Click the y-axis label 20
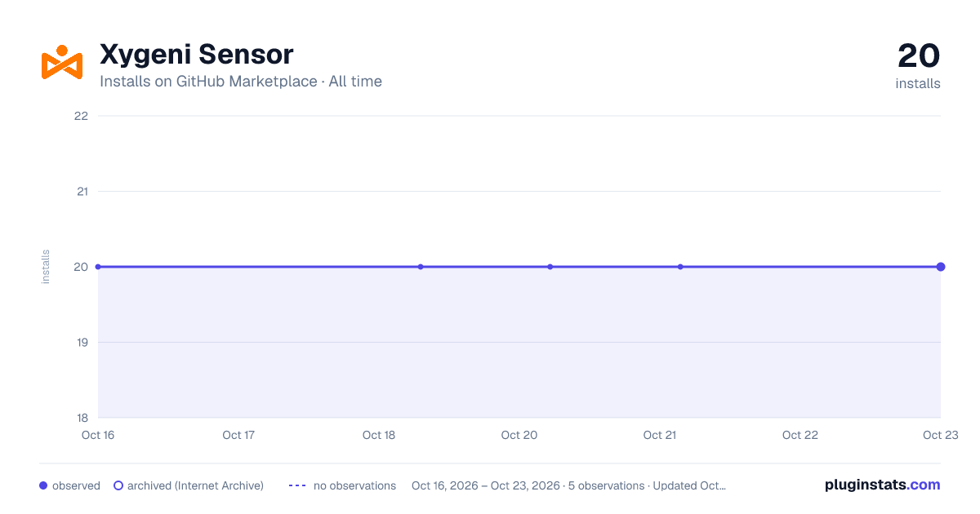980x514 pixels. pos(81,267)
